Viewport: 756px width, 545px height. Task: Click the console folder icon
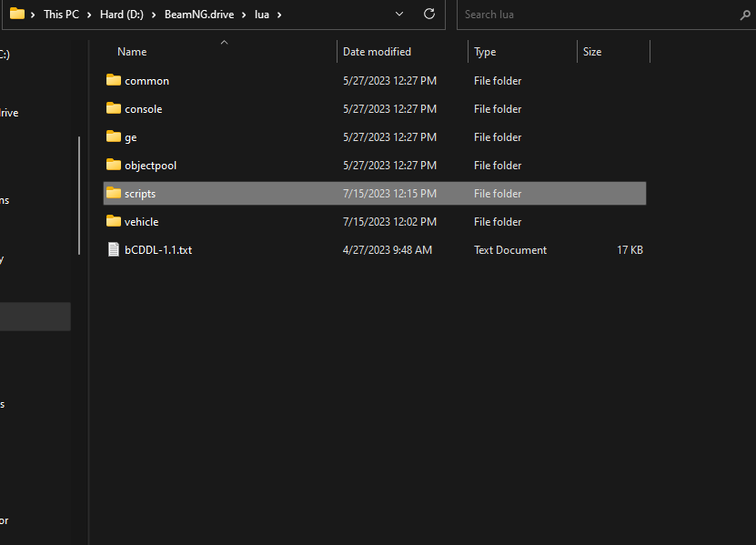114,108
